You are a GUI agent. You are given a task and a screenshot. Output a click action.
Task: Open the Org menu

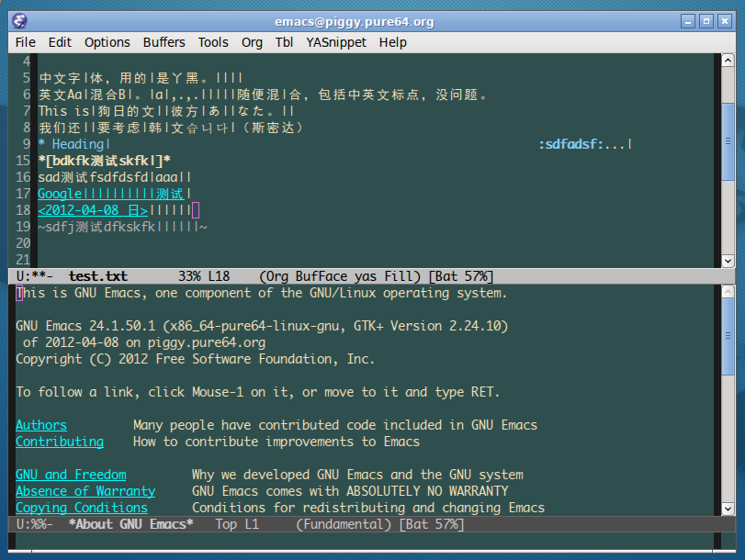(252, 43)
